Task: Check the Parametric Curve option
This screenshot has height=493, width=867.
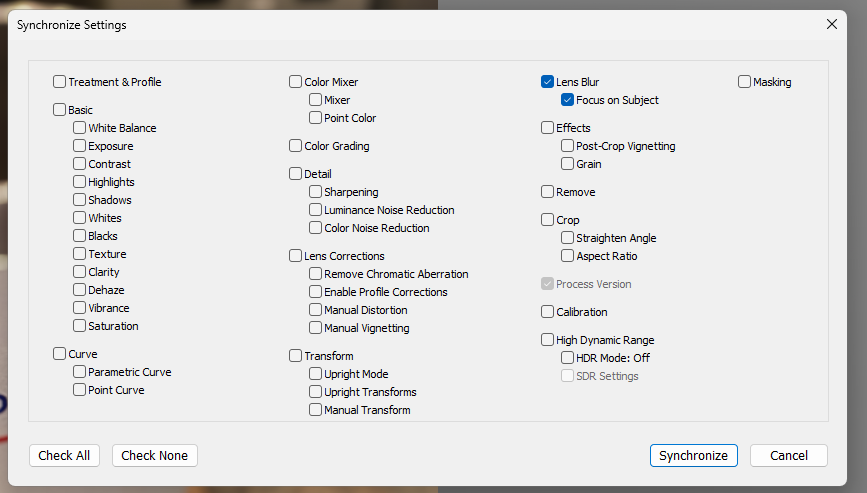Action: (80, 372)
